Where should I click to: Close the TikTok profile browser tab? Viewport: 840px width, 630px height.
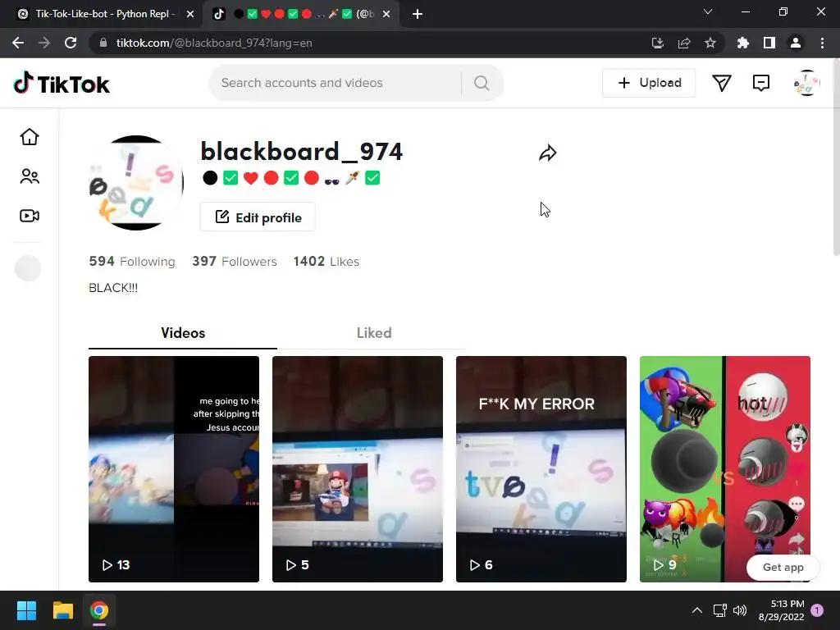[x=386, y=14]
